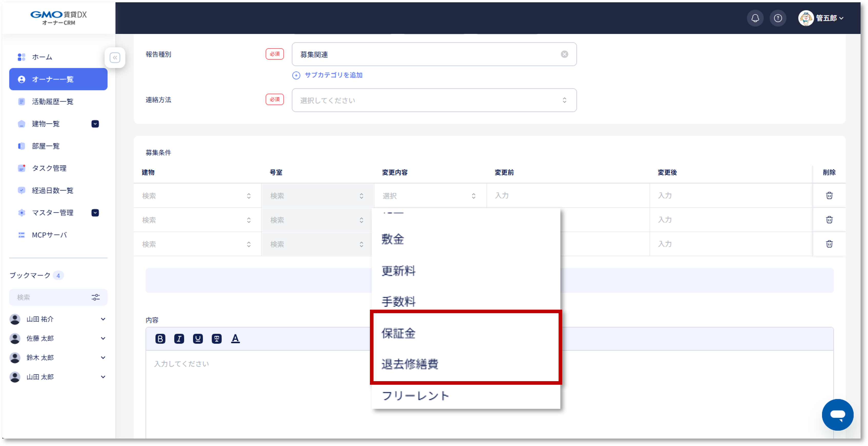The image size is (868, 446).
Task: Open second row 建物 search dropdown
Action: [197, 220]
